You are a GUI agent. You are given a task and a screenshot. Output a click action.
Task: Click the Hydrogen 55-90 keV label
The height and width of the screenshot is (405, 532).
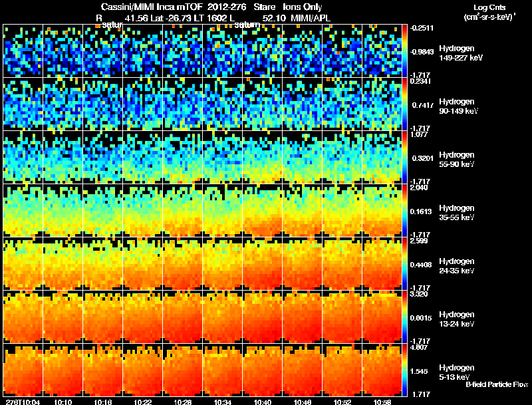457,160
